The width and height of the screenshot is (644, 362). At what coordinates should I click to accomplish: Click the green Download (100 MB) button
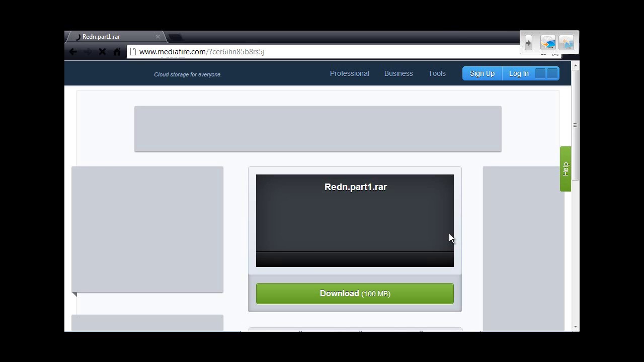355,294
